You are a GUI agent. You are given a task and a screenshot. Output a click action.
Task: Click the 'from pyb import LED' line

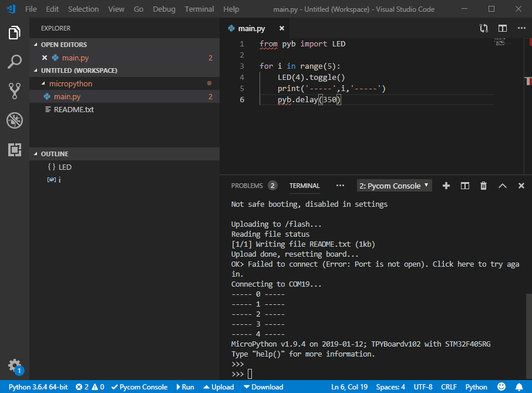[302, 44]
